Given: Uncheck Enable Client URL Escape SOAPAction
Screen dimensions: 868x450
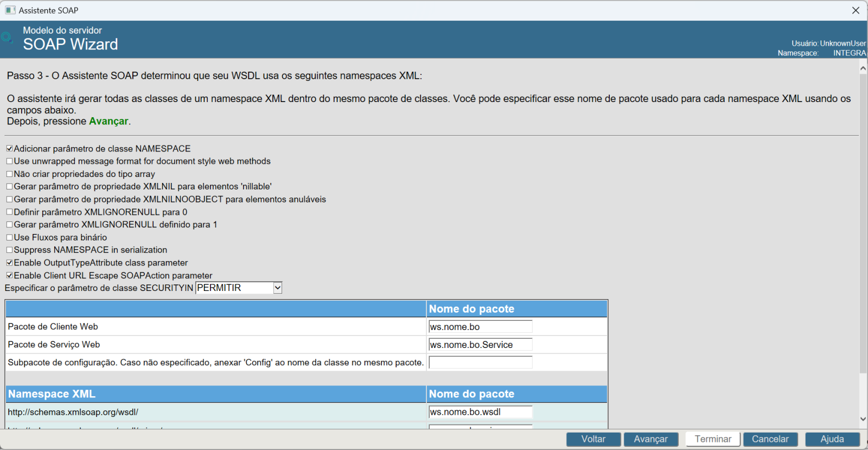Looking at the screenshot, I should 9,276.
